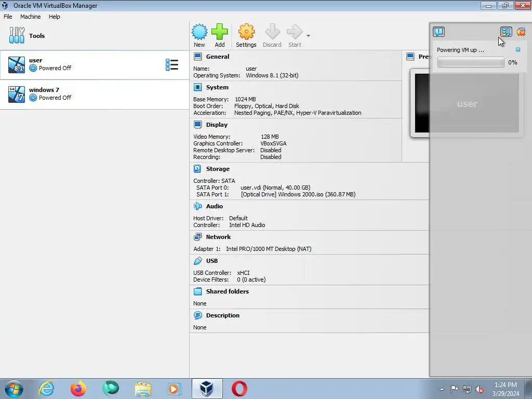Viewport: 532px width, 399px height.
Task: Click the Powered Off icon of windows 7
Action: coord(33,98)
